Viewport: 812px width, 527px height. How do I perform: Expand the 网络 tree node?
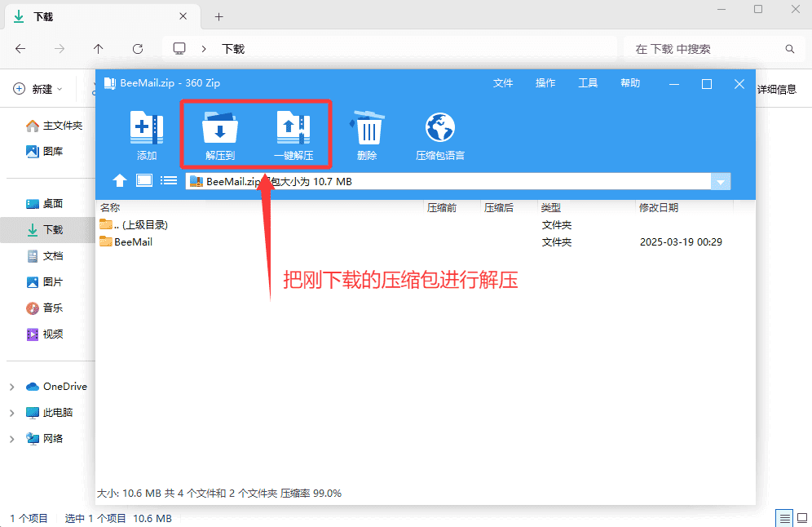12,439
